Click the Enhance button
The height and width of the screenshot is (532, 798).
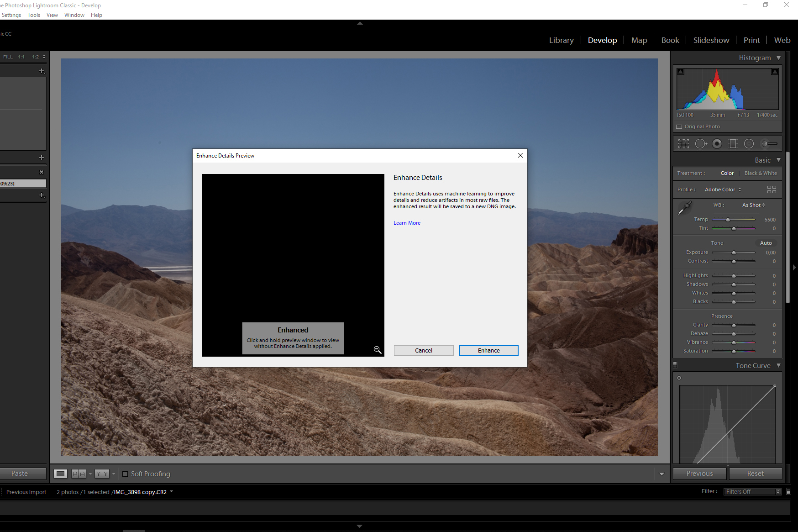click(488, 350)
